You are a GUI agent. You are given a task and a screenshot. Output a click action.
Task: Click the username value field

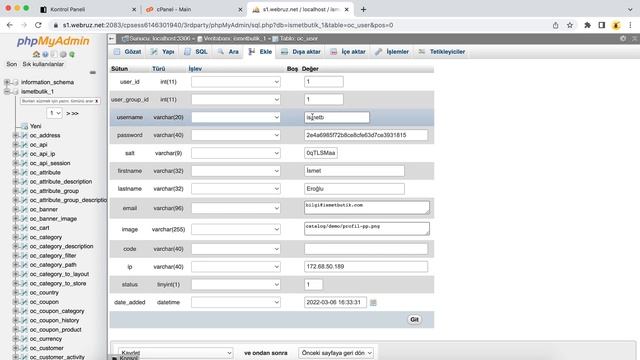click(x=337, y=118)
